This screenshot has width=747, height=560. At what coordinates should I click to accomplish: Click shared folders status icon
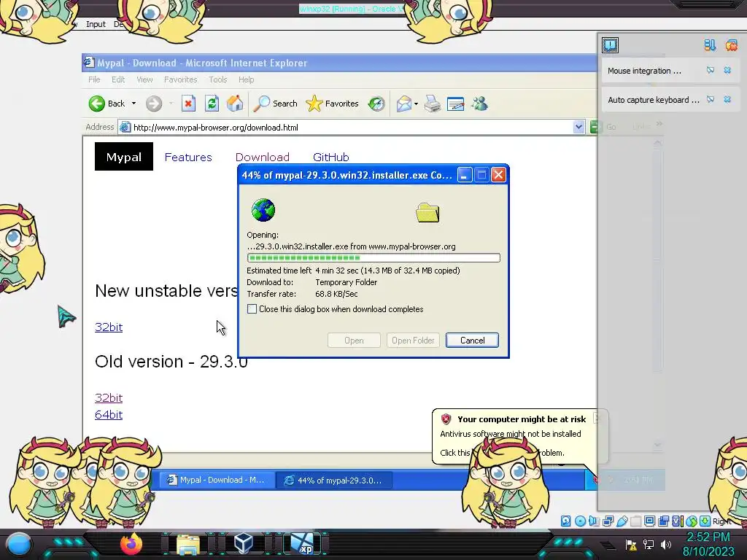click(x=635, y=521)
